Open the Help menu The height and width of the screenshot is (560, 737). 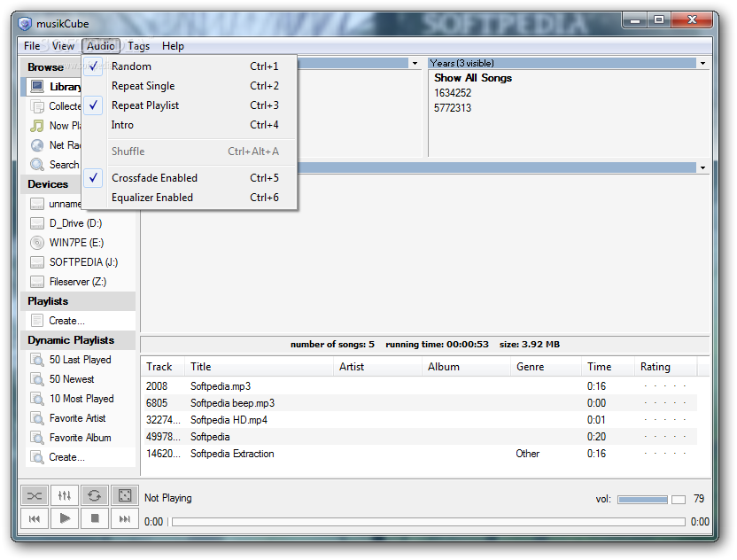click(173, 46)
